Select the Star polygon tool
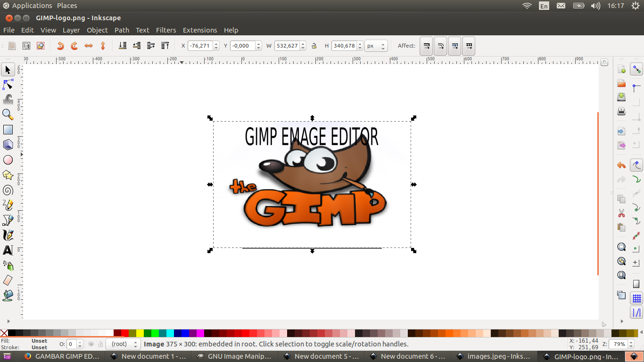The image size is (644, 362). coord(8,175)
